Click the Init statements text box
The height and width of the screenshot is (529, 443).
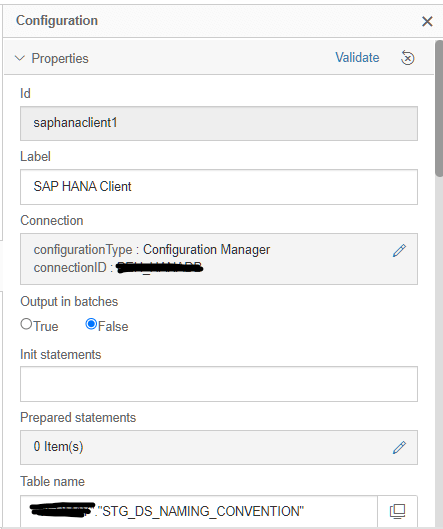pos(219,384)
